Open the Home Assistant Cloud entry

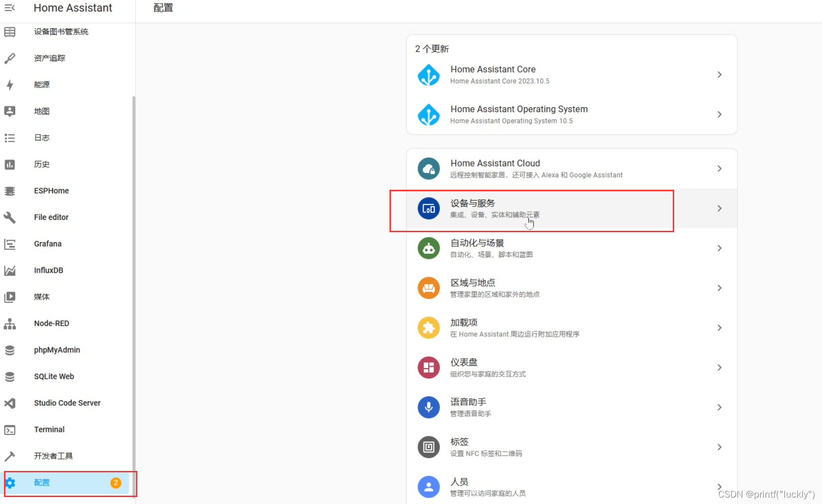[x=572, y=168]
